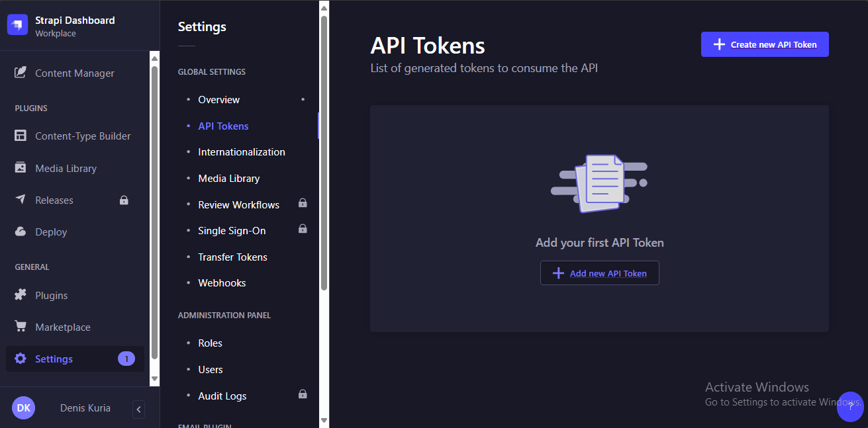Click the Settings panel scrollbar thumb

point(324,153)
